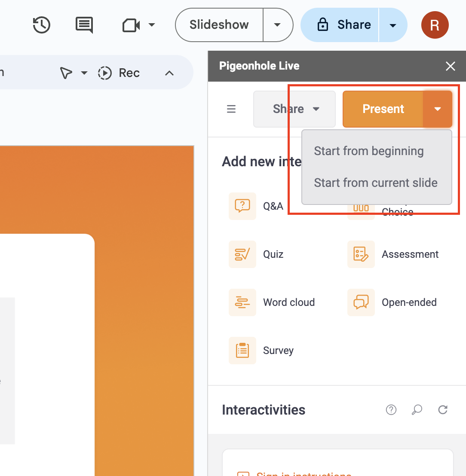Open the Pigeonhole Share dropdown
Image resolution: width=466 pixels, height=476 pixels.
294,109
